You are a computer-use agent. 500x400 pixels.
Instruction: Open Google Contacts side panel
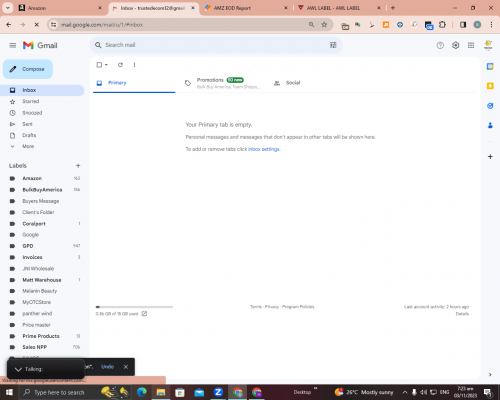tap(490, 125)
